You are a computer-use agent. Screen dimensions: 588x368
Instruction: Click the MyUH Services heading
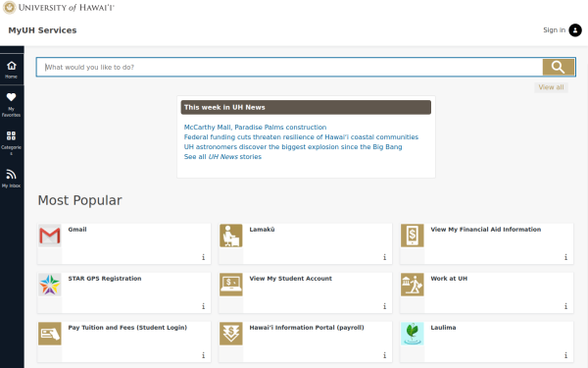pyautogui.click(x=42, y=30)
